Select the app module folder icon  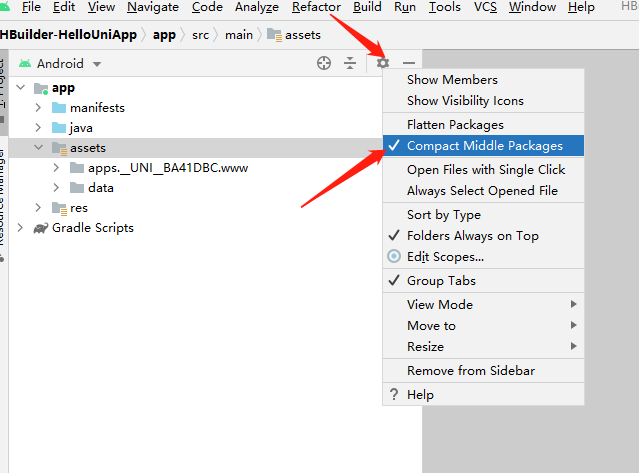pos(41,88)
